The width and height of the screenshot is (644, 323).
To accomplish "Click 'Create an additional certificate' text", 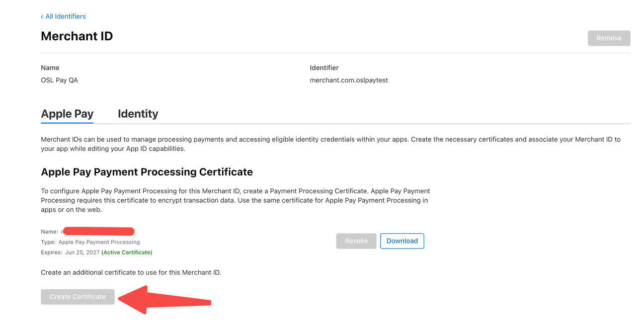I will 131,272.
